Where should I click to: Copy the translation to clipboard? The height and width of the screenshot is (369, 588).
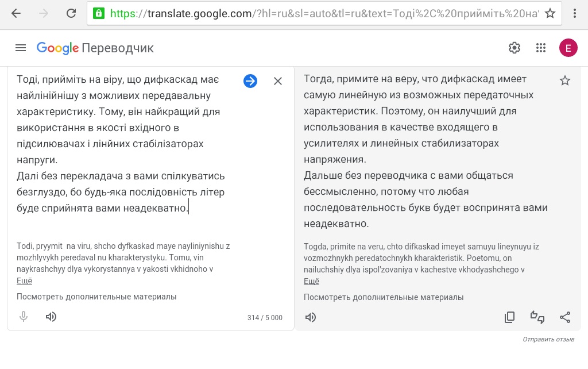click(509, 317)
